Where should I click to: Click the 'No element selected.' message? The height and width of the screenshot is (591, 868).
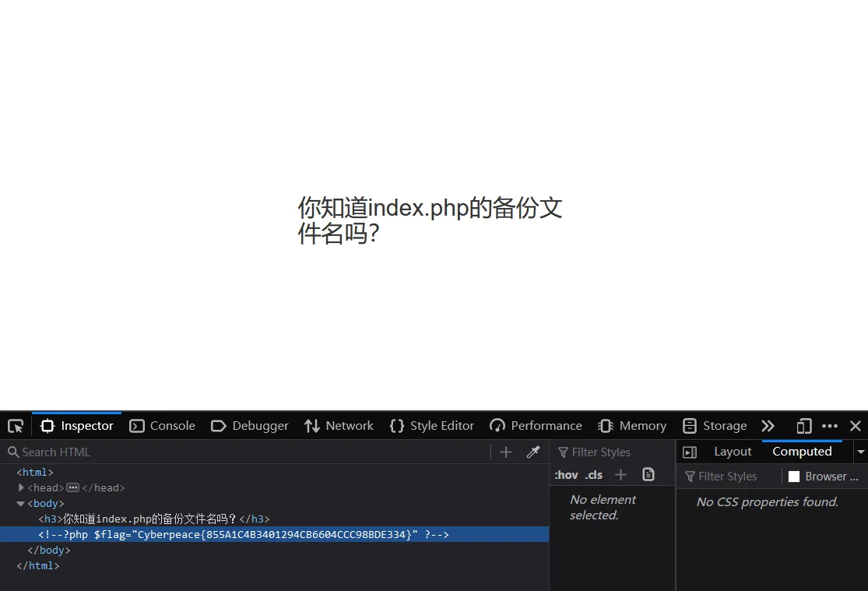click(x=603, y=508)
